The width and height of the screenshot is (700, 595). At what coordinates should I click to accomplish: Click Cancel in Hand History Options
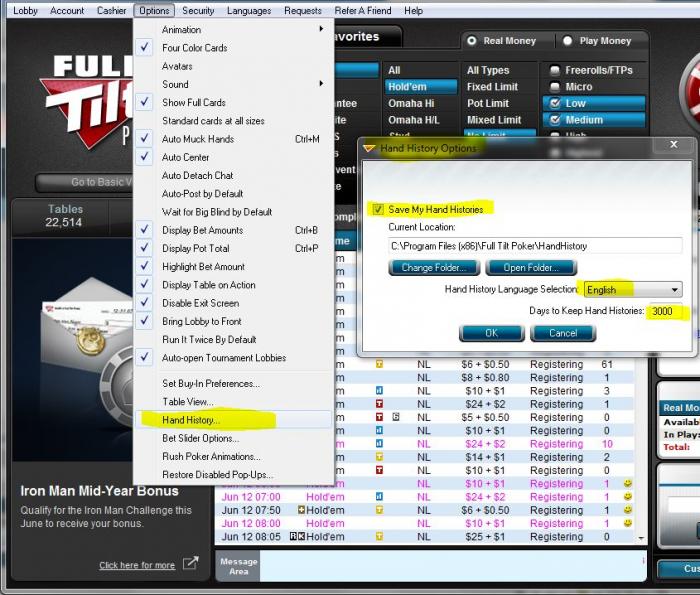click(x=563, y=333)
